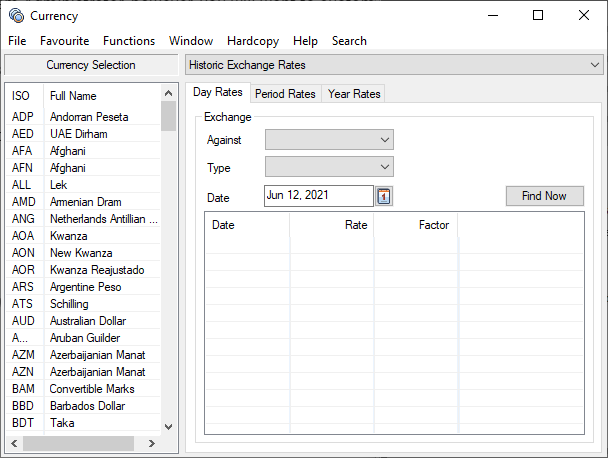Click the Date input field

coord(319,196)
